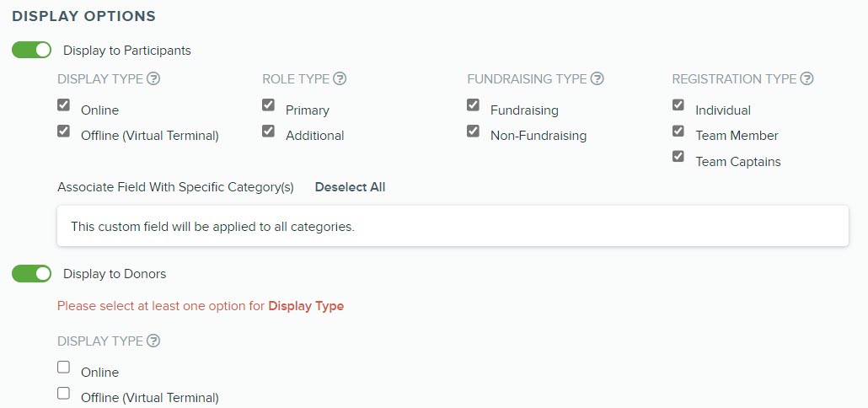The image size is (868, 408).
Task: Open help icon beside participant Display Type
Action: pos(153,79)
